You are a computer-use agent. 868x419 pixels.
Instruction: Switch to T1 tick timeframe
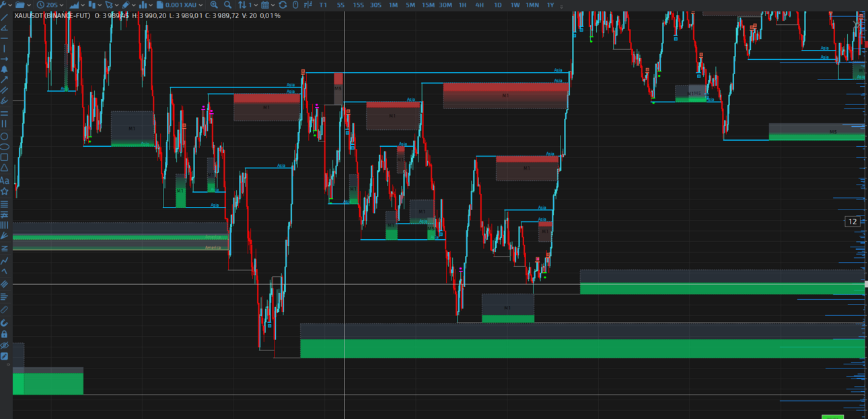click(x=323, y=5)
